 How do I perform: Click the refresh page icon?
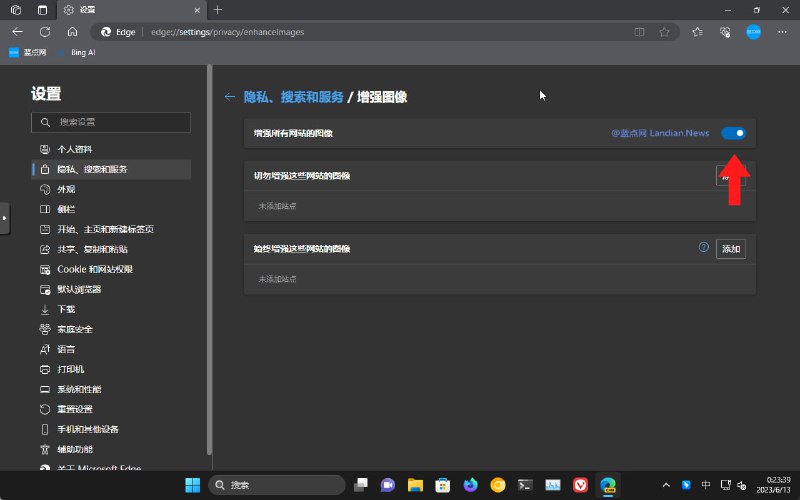tap(45, 32)
